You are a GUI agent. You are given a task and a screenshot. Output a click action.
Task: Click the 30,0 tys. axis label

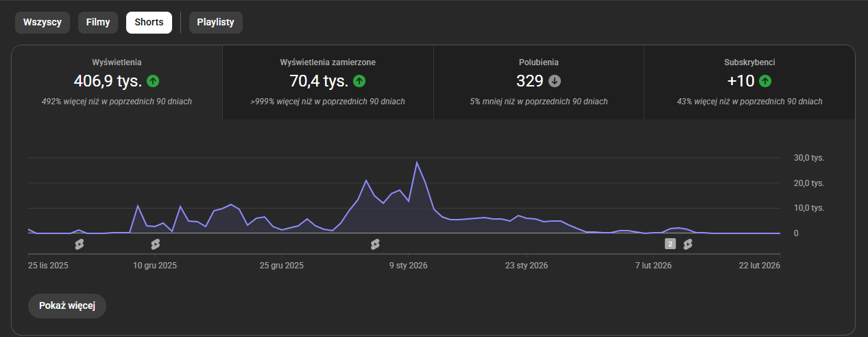[x=808, y=158]
